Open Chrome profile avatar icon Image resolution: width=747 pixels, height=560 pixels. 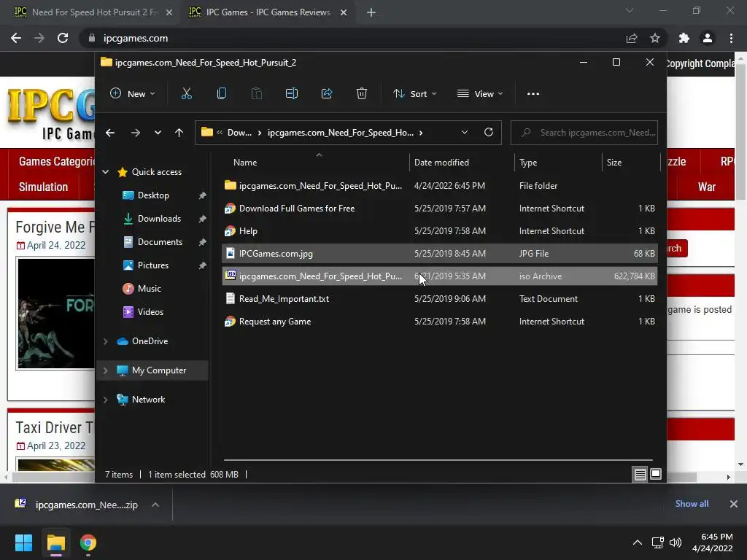point(708,38)
